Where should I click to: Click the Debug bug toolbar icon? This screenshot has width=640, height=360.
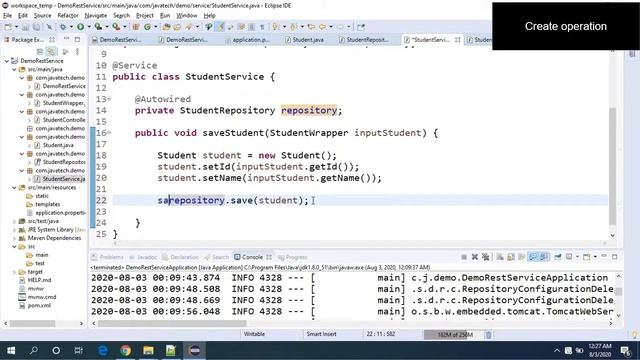click(63, 27)
